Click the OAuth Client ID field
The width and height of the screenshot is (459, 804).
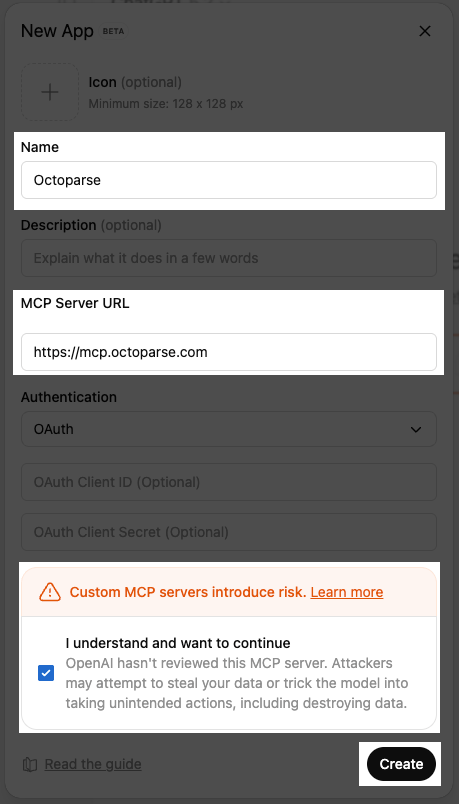(229, 482)
